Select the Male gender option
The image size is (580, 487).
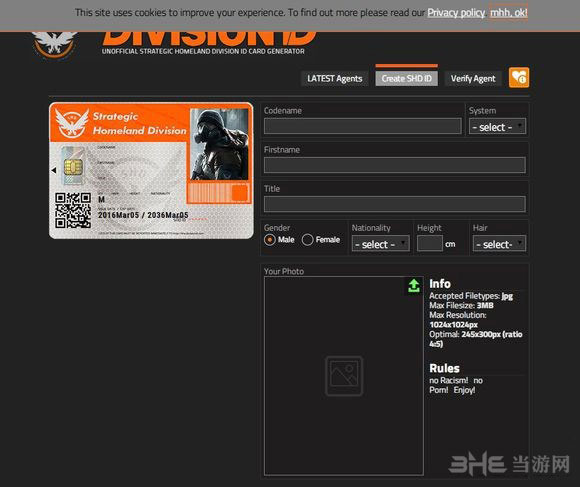pos(270,240)
